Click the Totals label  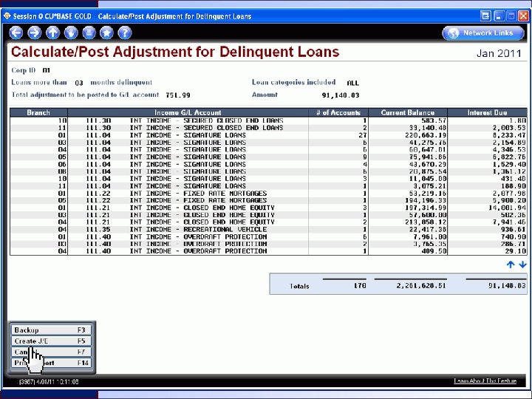point(299,287)
